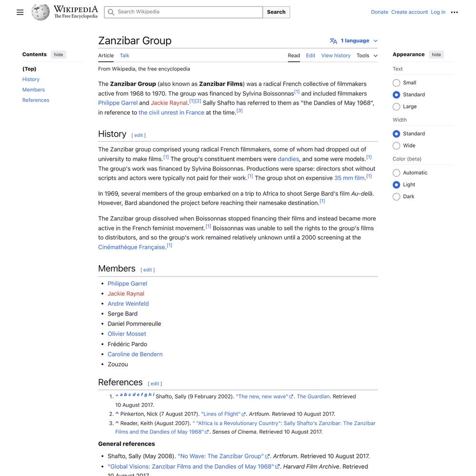Hide the Appearance panel
The height and width of the screenshot is (476, 476).
tap(436, 55)
